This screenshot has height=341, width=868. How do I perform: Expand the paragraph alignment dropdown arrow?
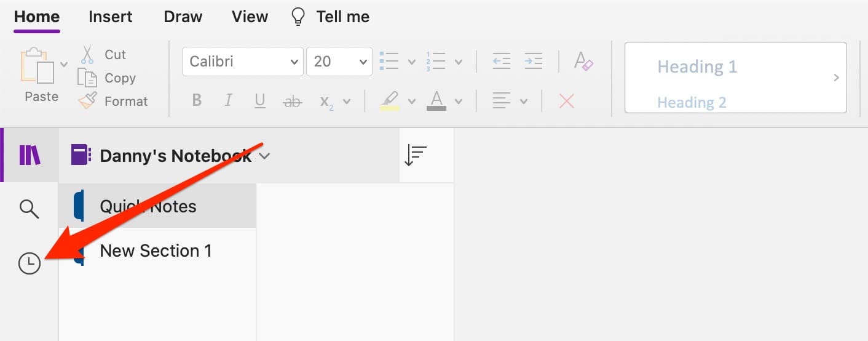tap(524, 102)
